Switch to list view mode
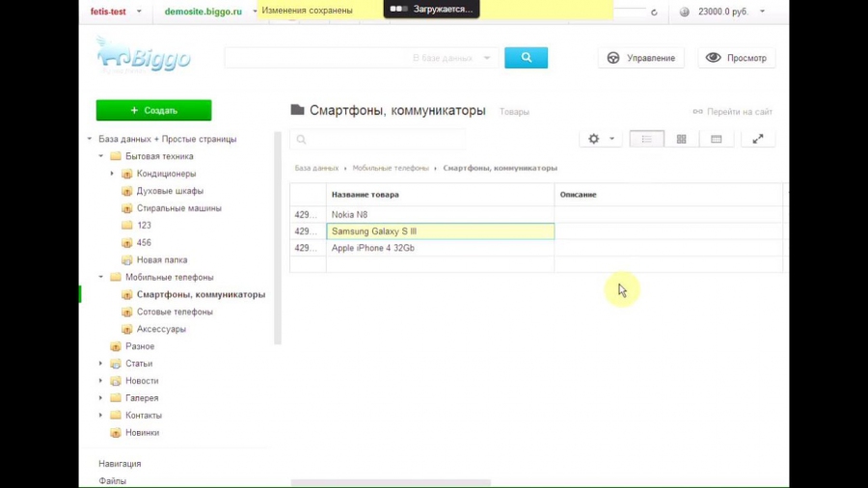This screenshot has width=868, height=488. 646,139
